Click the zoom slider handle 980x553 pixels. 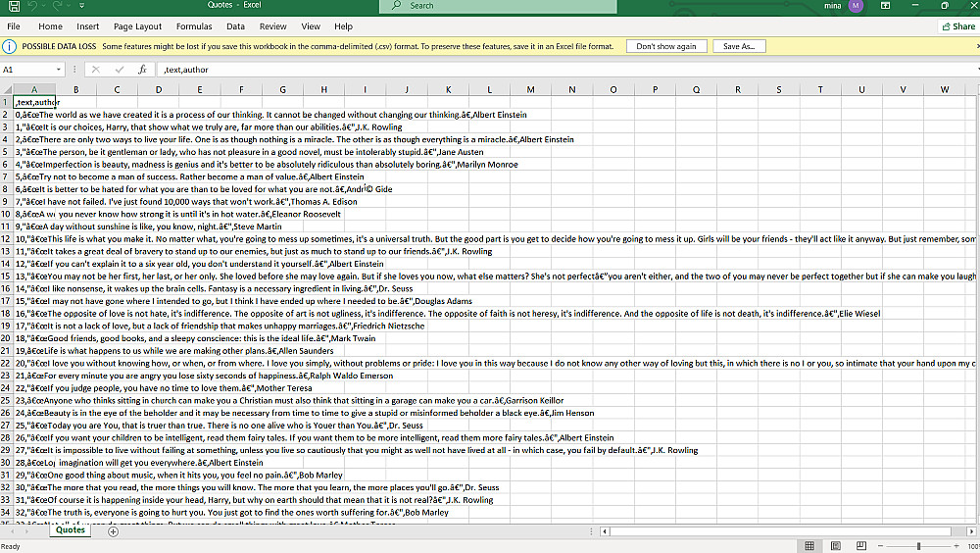point(919,546)
